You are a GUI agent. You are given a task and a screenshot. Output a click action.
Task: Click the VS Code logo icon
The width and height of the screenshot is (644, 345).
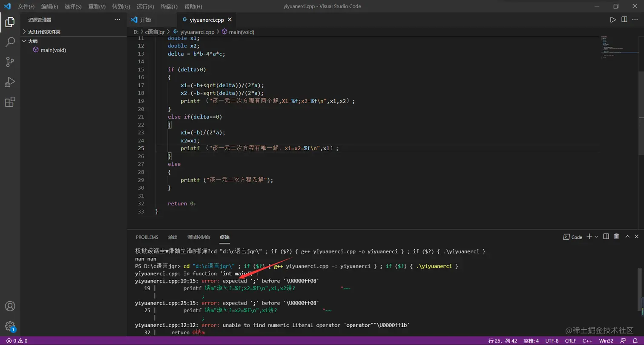7,6
